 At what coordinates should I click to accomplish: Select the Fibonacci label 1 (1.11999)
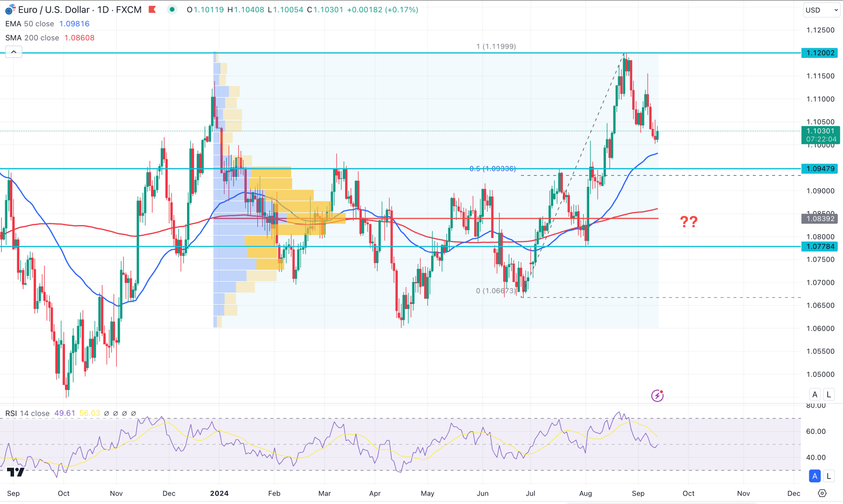coord(496,46)
